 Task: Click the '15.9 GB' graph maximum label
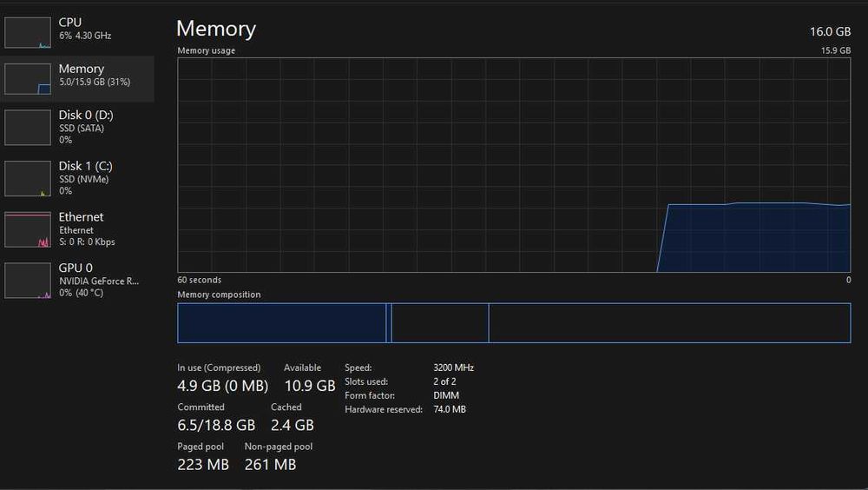click(x=836, y=50)
